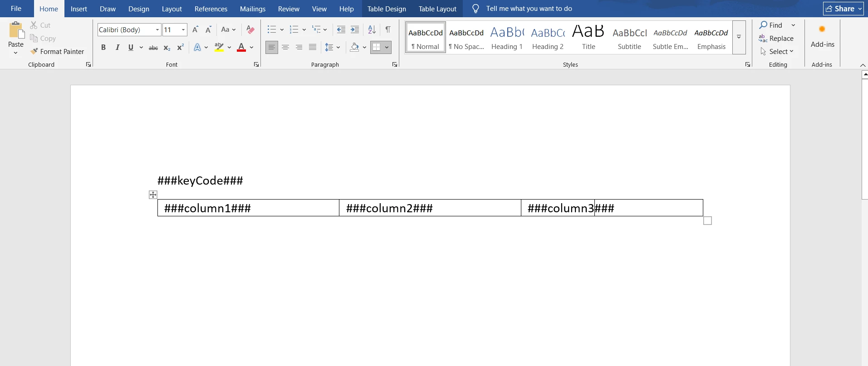Open line spacing options
This screenshot has width=868, height=366.
333,48
